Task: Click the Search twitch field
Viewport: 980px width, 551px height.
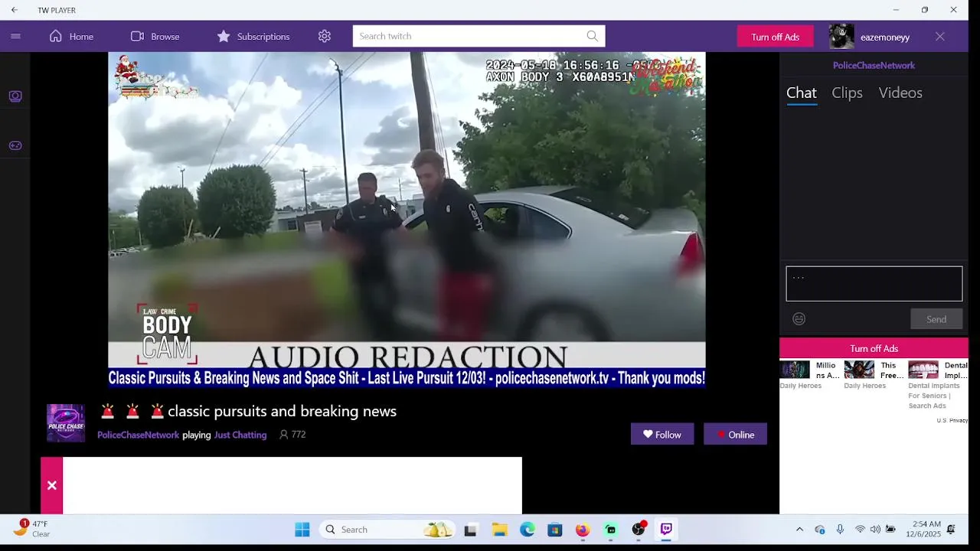Action: (479, 36)
